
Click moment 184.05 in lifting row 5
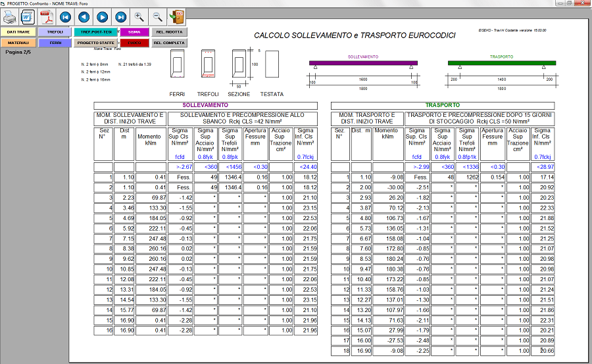(157, 218)
